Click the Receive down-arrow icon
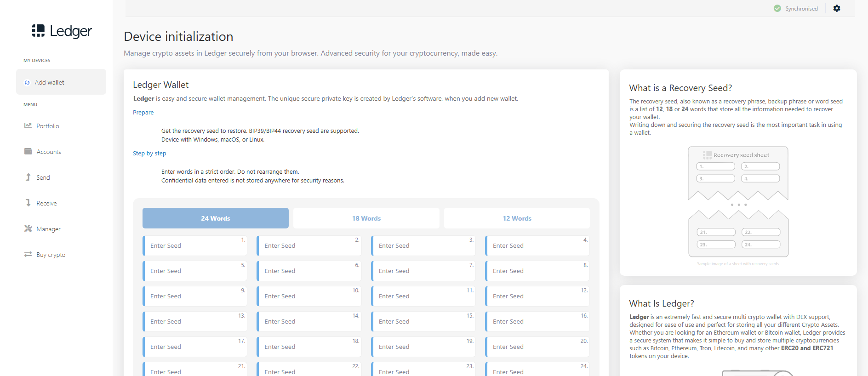The width and height of the screenshot is (868, 376). (28, 203)
